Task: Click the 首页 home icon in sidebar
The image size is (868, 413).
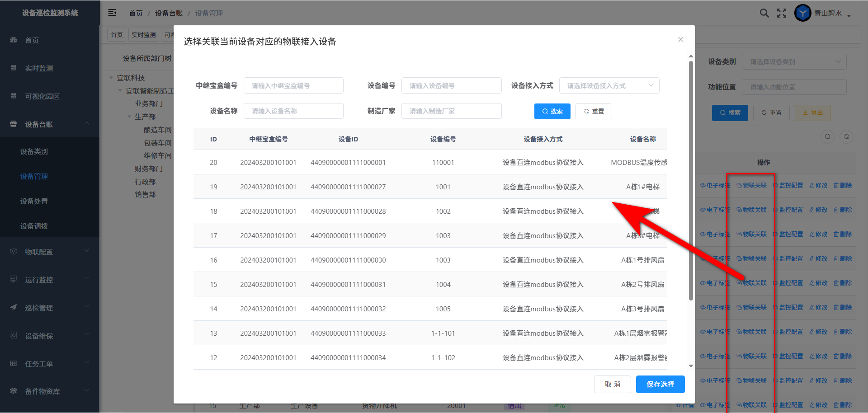Action: coord(14,40)
